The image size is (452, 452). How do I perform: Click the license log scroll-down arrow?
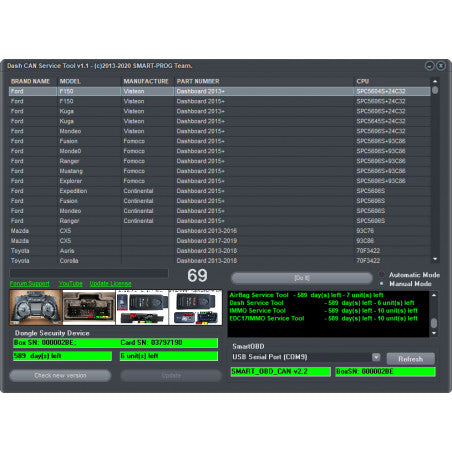[x=434, y=333]
